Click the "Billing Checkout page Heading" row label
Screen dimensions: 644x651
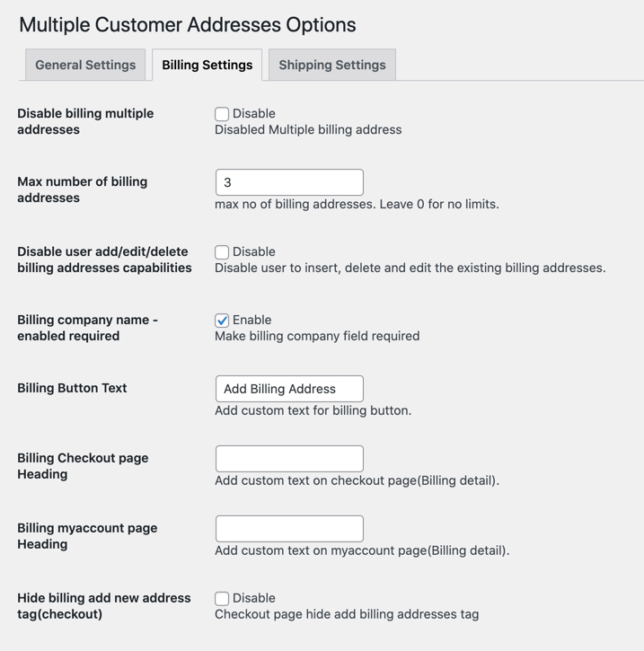pyautogui.click(x=83, y=466)
